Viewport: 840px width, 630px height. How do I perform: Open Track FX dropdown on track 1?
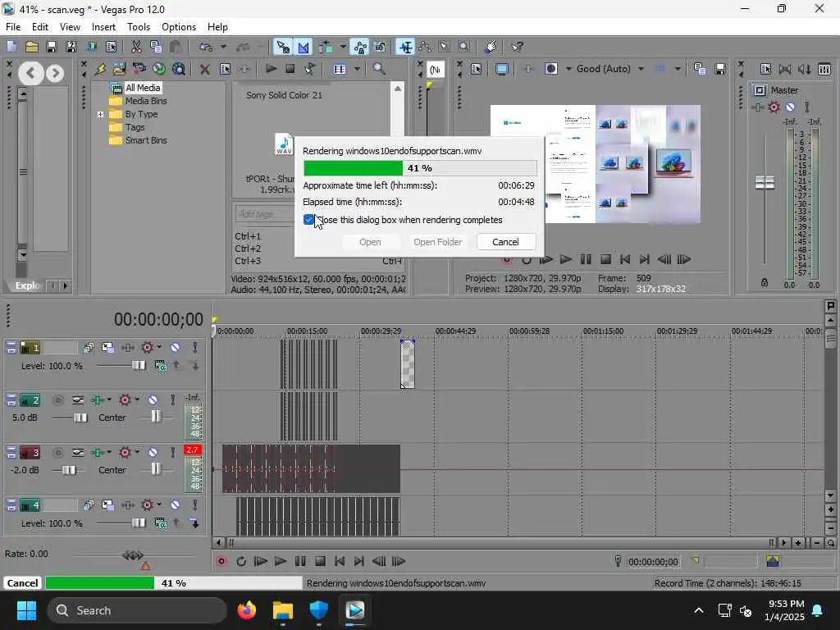159,347
